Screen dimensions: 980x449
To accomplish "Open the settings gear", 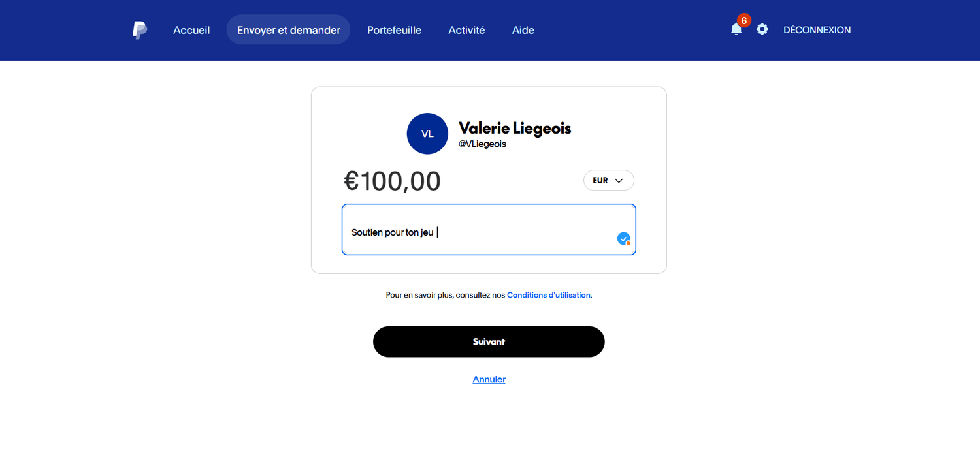I will (x=762, y=29).
